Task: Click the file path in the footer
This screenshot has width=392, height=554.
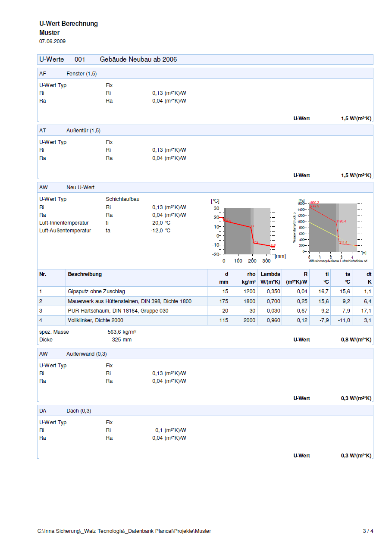Action: (124, 531)
